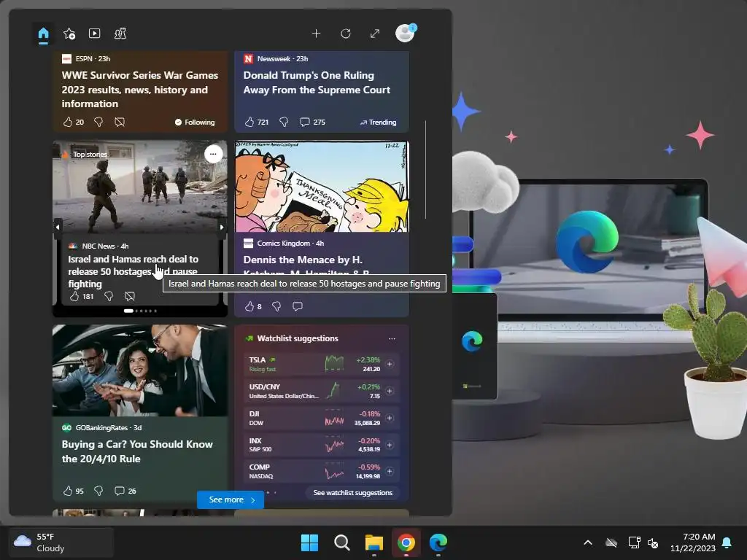Like the Donald Trump Supreme Court story

pyautogui.click(x=249, y=122)
